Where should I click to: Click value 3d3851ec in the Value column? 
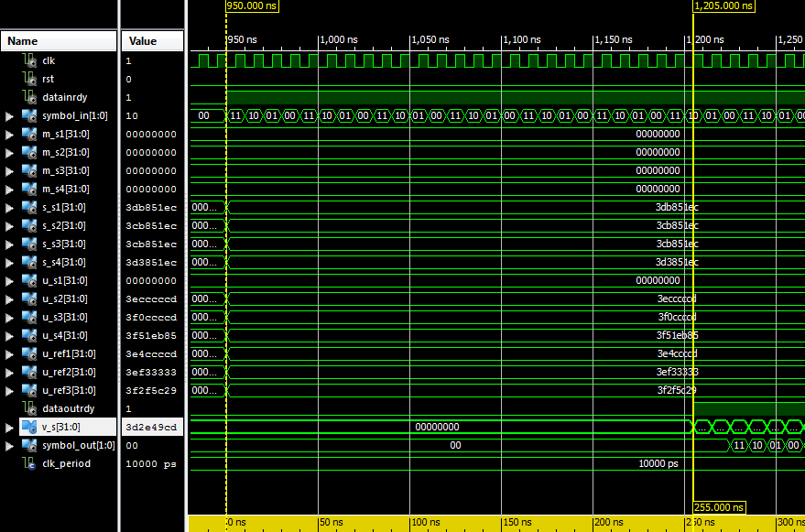[151, 263]
